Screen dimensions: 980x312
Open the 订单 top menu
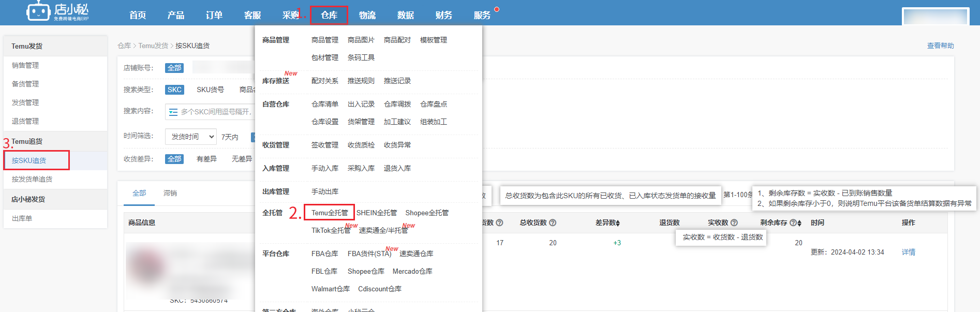coord(214,15)
